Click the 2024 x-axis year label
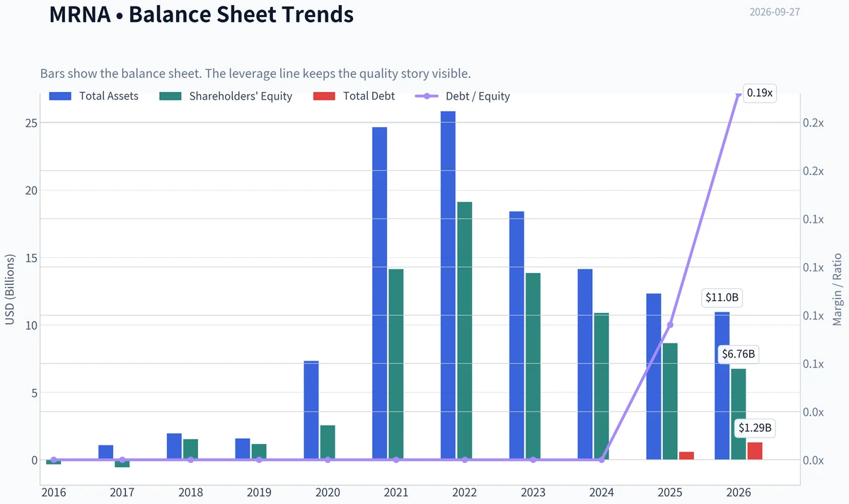 click(601, 492)
